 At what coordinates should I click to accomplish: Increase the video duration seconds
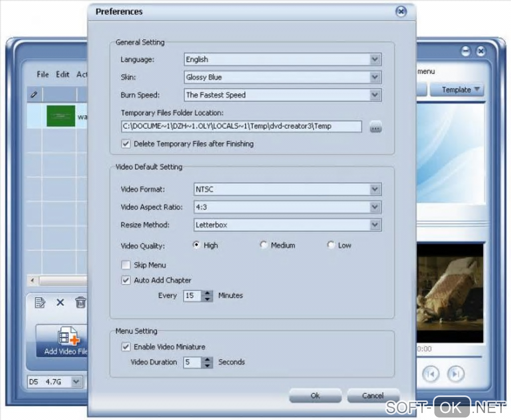(207, 359)
